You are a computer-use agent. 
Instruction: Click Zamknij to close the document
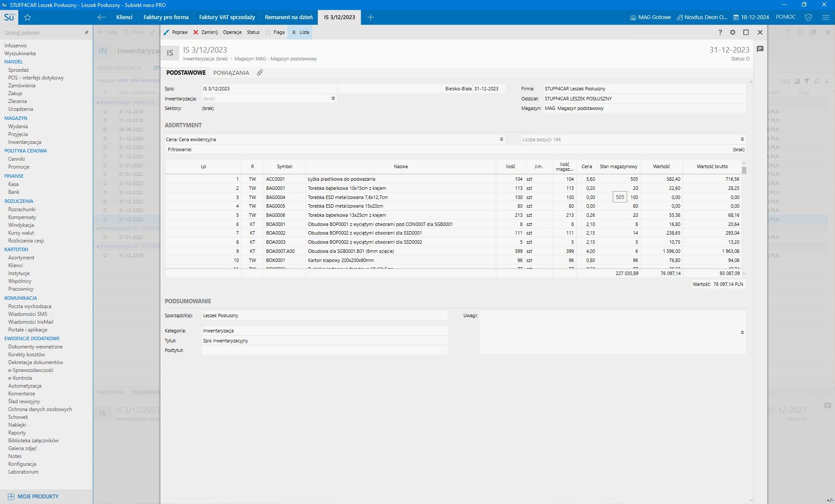click(x=205, y=32)
